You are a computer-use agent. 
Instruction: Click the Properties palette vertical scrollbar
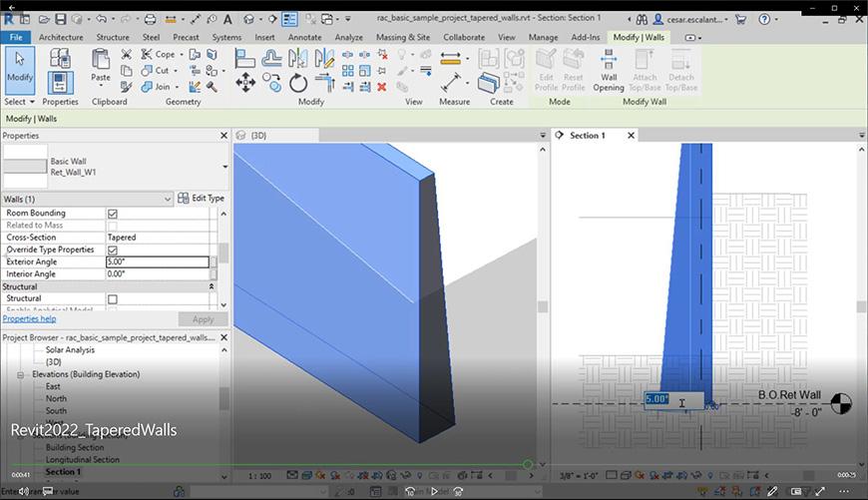pos(223,253)
